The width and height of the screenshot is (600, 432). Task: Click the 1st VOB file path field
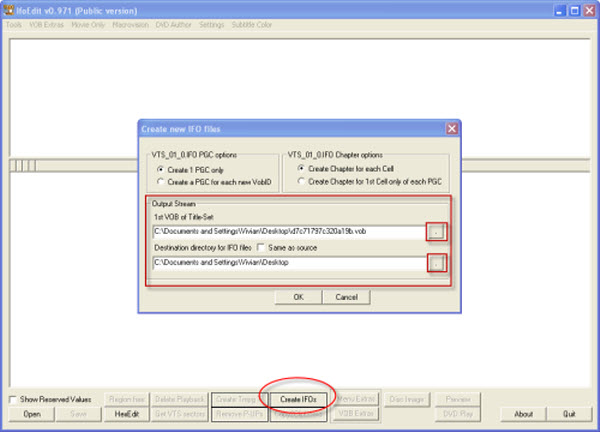[x=287, y=233]
